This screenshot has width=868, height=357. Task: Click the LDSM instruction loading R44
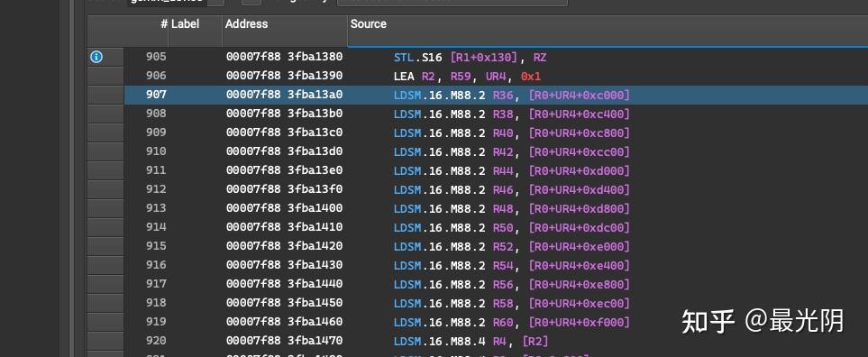[x=512, y=170]
